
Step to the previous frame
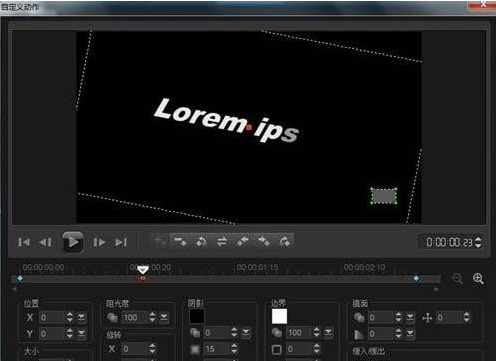pyautogui.click(x=45, y=242)
